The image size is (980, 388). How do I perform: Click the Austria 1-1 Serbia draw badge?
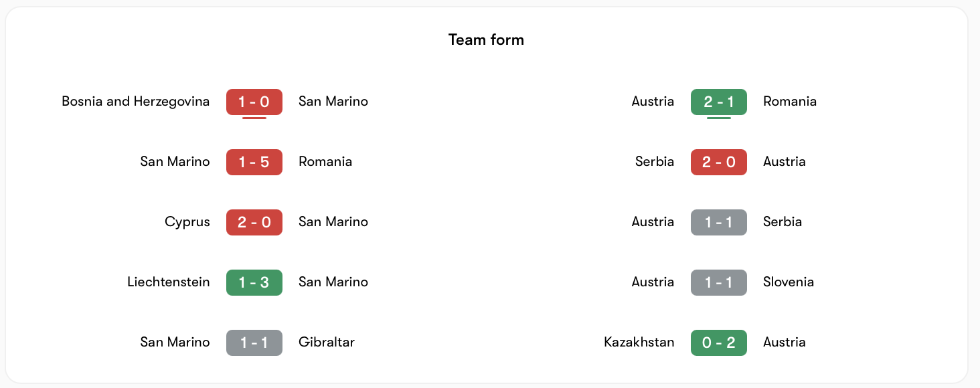719,222
